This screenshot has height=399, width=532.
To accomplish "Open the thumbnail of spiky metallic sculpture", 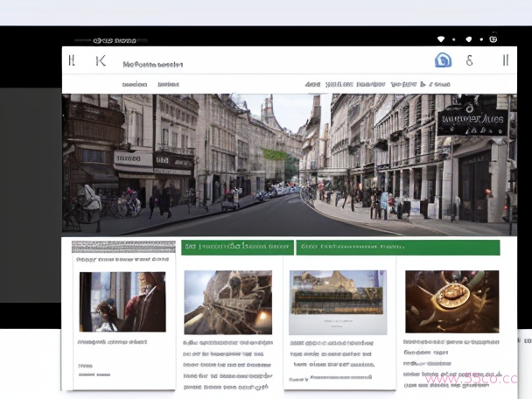I will pyautogui.click(x=228, y=302).
